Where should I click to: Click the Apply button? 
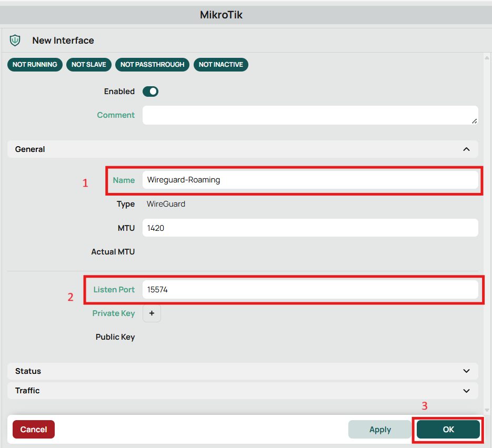point(380,430)
